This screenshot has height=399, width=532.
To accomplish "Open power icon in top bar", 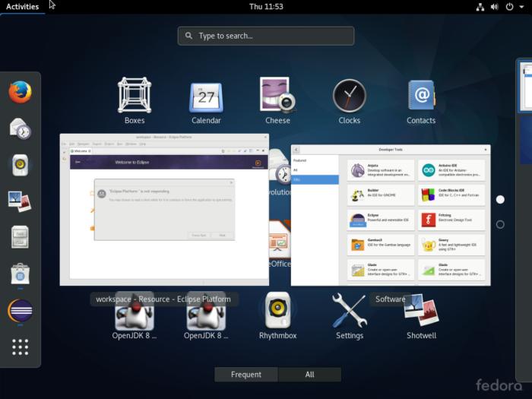I will tap(509, 7).
